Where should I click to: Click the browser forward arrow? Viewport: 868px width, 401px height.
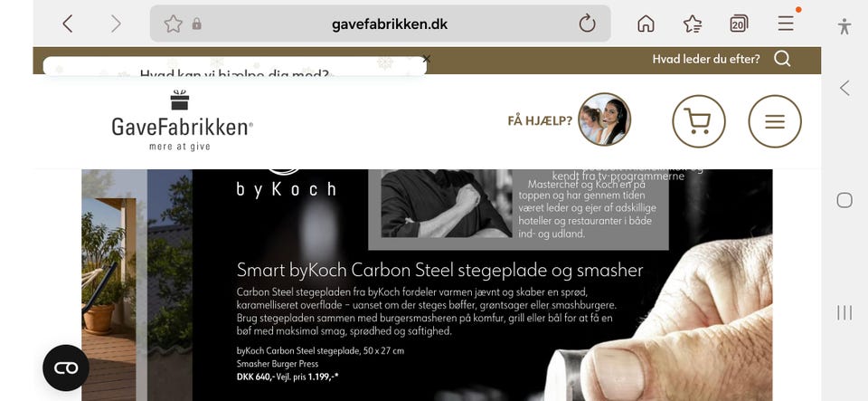tap(115, 24)
